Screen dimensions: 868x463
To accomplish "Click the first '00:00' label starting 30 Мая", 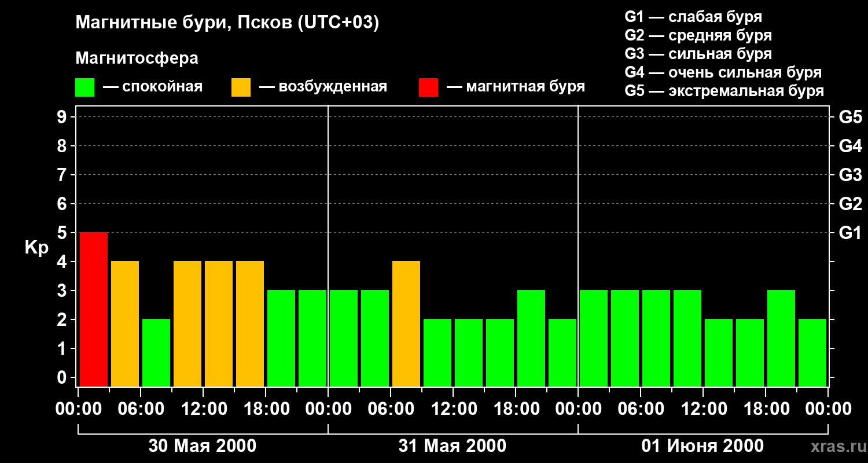I will point(79,409).
